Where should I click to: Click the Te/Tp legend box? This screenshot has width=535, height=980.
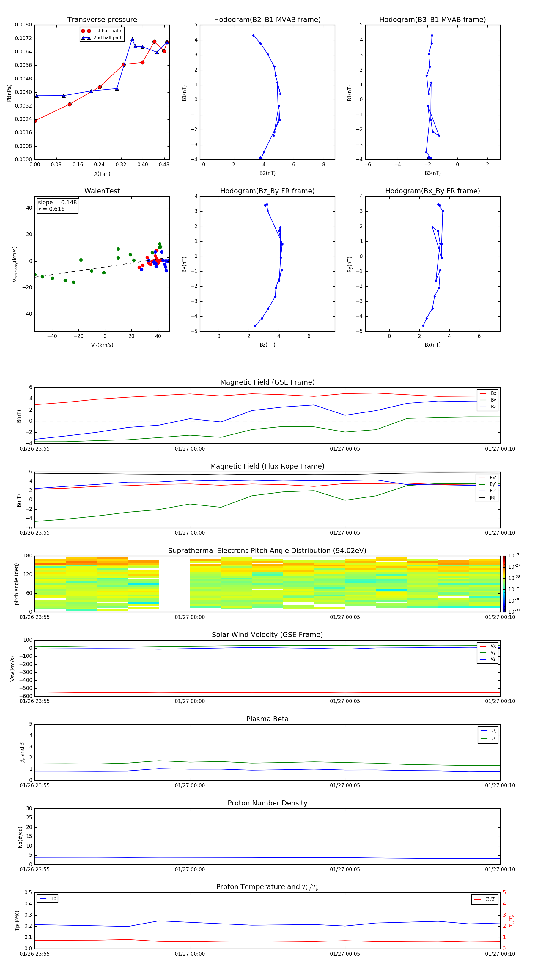click(485, 899)
